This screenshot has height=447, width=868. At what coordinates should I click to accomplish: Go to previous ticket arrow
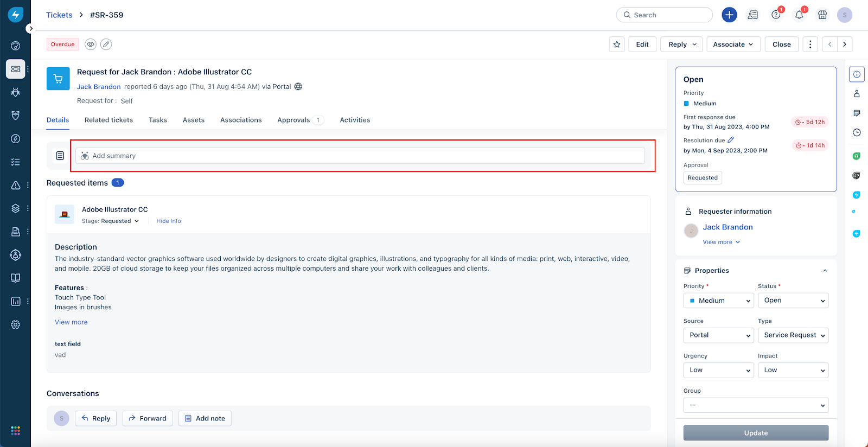[829, 44]
